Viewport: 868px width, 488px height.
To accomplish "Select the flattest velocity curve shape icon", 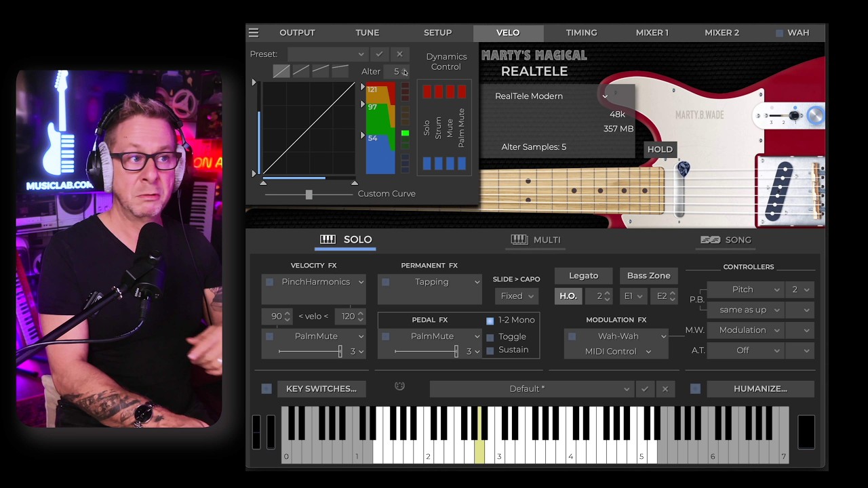I will coord(340,71).
